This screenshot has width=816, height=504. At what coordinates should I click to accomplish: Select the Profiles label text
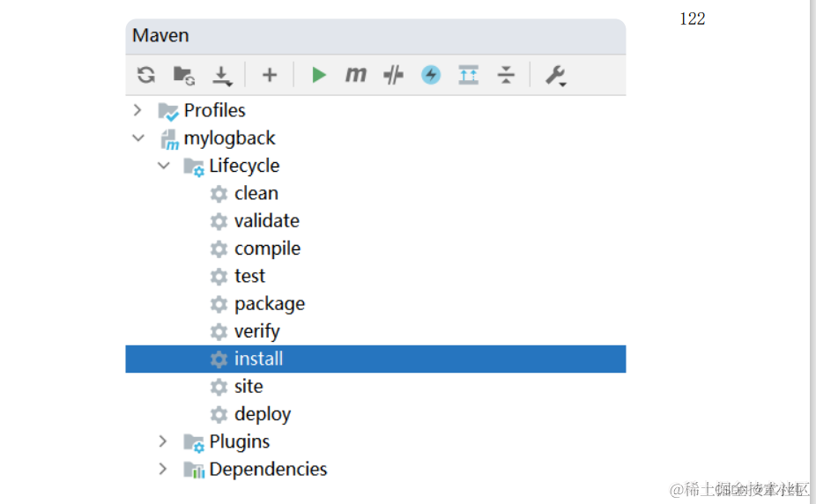pos(214,110)
